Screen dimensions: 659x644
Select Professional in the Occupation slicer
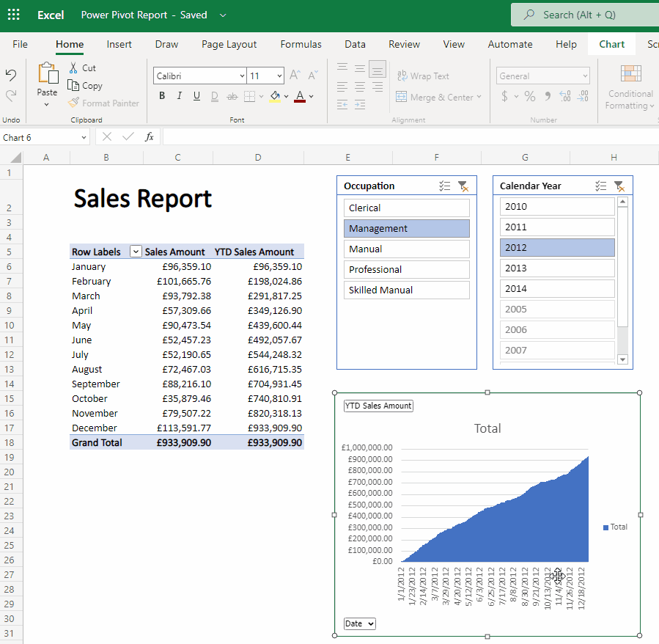click(406, 269)
